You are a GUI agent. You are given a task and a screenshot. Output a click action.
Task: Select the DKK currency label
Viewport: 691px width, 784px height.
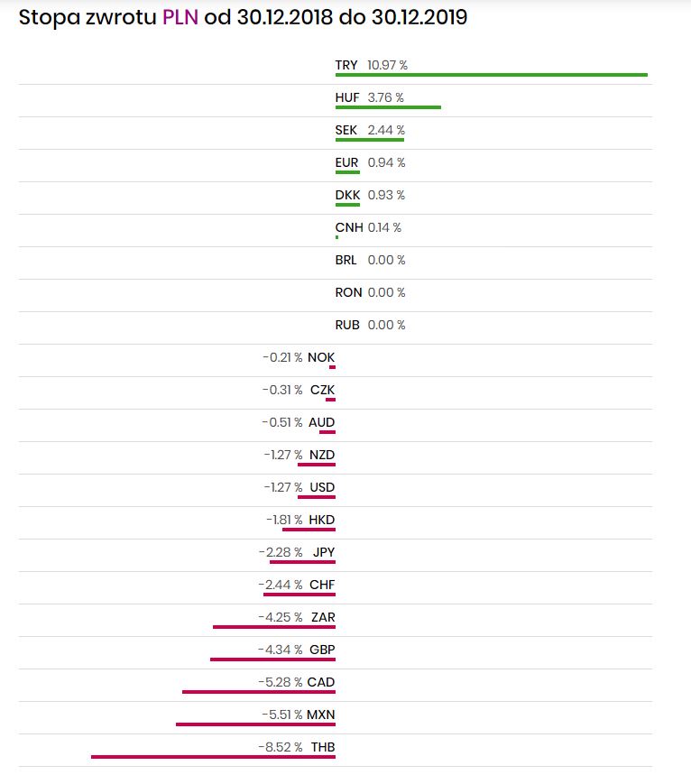(x=346, y=195)
